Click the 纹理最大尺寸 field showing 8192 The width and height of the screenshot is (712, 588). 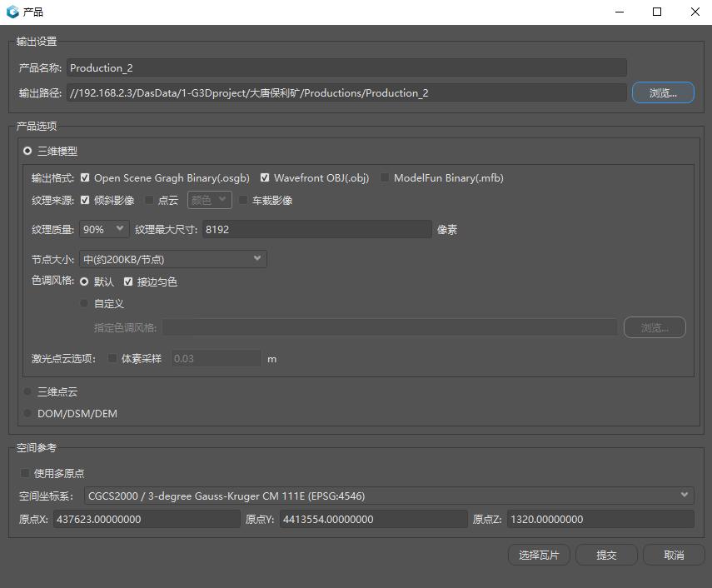click(x=317, y=229)
